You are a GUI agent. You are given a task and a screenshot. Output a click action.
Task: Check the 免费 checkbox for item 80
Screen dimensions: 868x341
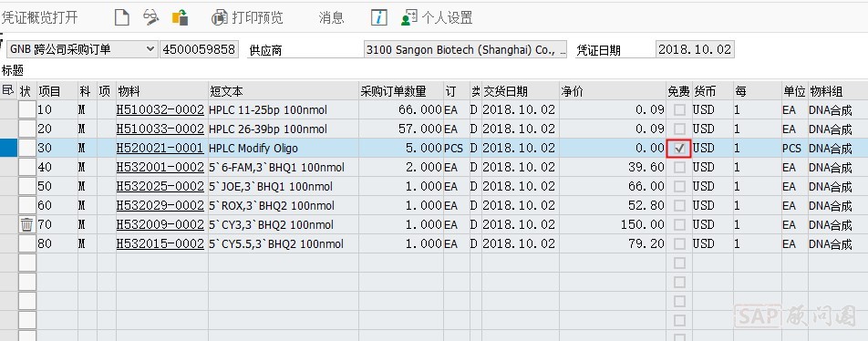tap(679, 244)
